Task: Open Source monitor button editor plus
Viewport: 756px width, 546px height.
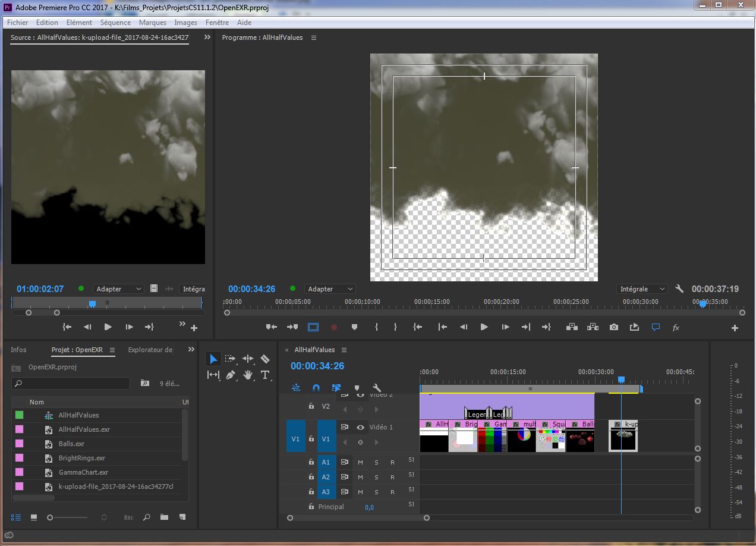Action: point(194,328)
